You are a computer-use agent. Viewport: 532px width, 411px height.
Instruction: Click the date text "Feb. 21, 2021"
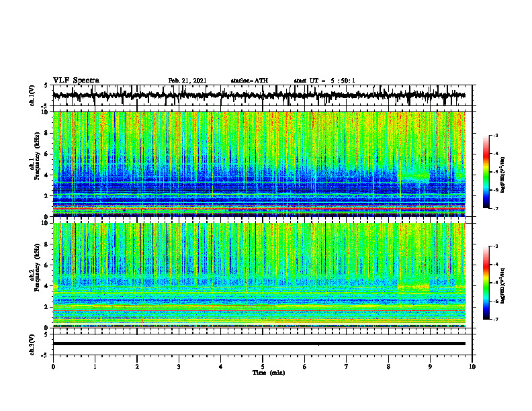pos(187,81)
